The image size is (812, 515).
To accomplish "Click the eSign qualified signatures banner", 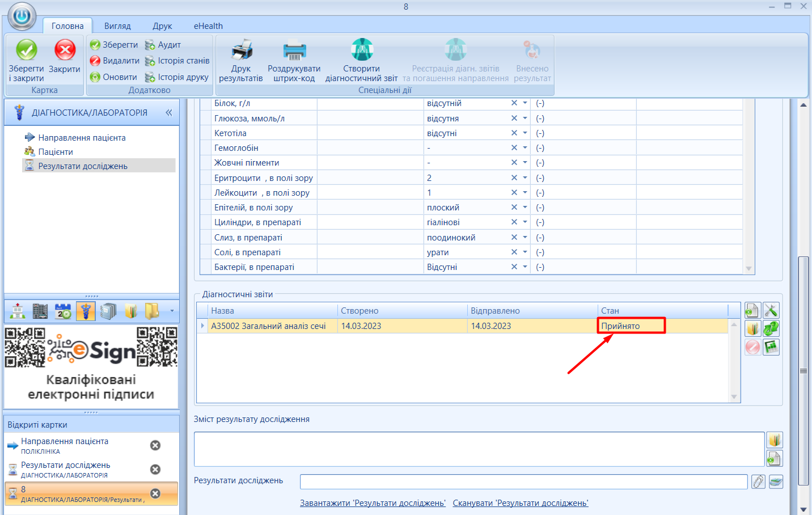I will pyautogui.click(x=91, y=366).
